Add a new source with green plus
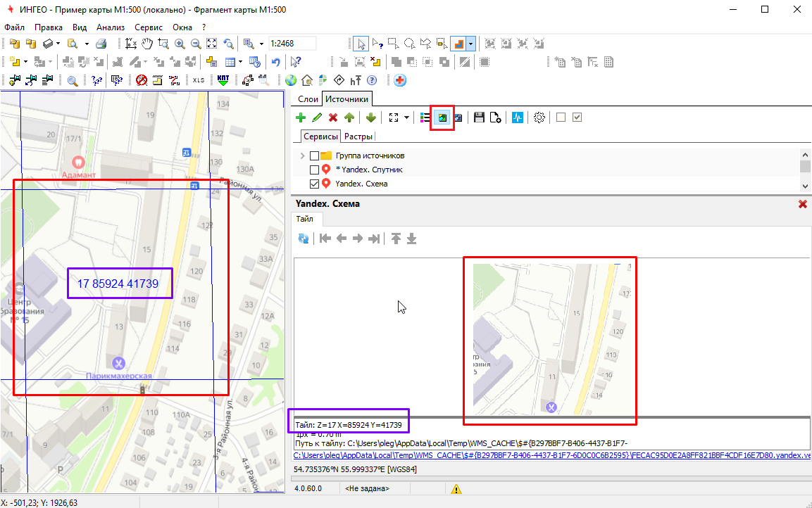The height and width of the screenshot is (508, 812). pos(300,118)
